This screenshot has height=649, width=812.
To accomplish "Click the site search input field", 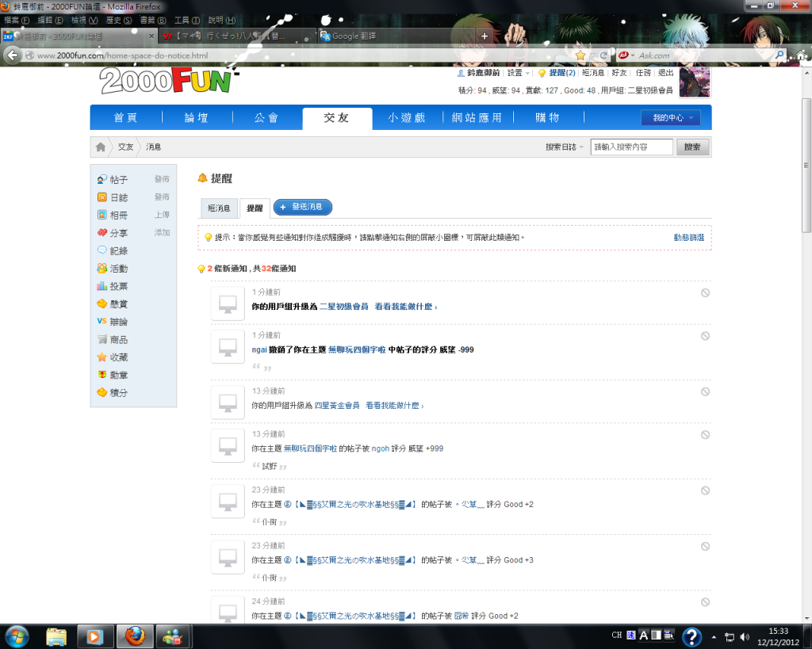I will coord(631,147).
